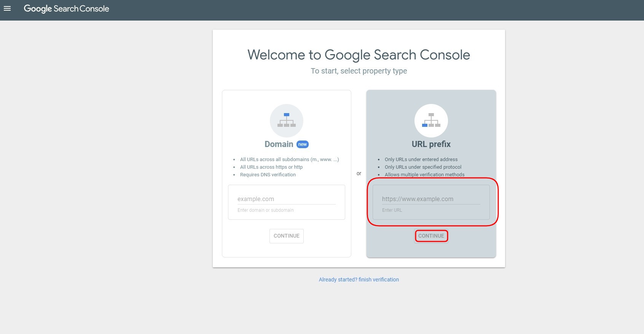The image size is (644, 334).
Task: Click 'Enter domain or subdomain' hint text
Action: click(266, 210)
